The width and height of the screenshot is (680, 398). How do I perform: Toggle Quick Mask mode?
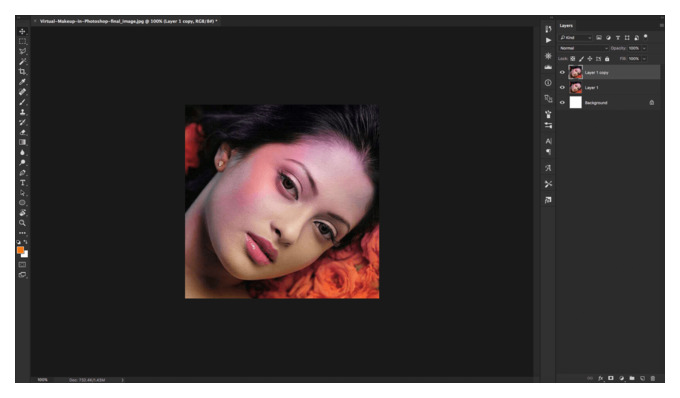[x=22, y=264]
